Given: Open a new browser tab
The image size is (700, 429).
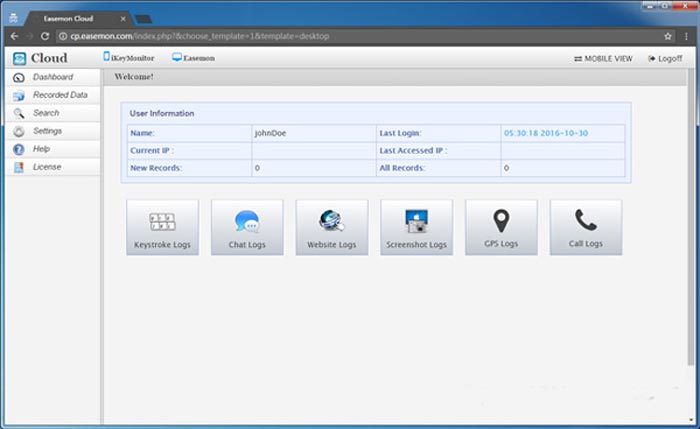Looking at the screenshot, I should coord(143,19).
